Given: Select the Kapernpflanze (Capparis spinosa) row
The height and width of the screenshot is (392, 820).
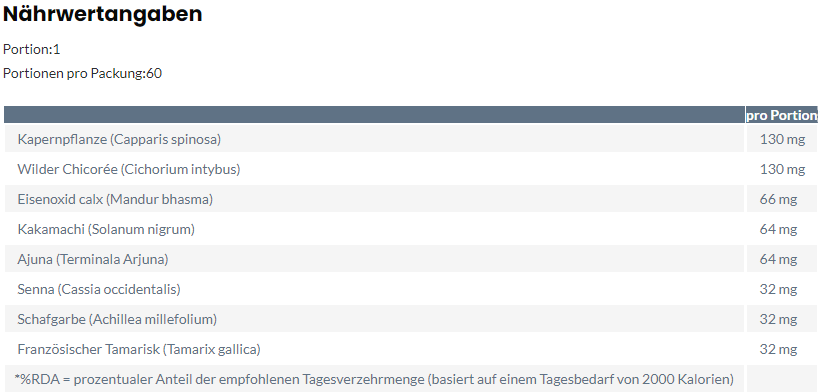Looking at the screenshot, I should 411,140.
